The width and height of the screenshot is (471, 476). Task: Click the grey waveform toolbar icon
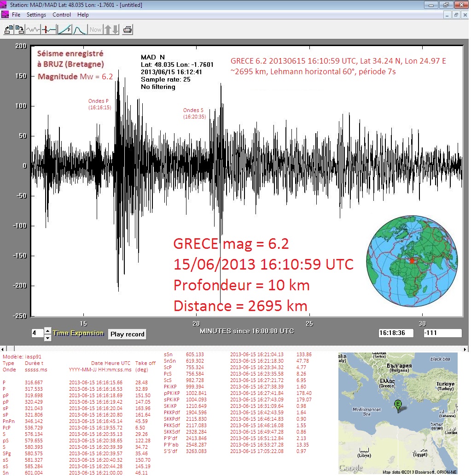tap(33, 30)
